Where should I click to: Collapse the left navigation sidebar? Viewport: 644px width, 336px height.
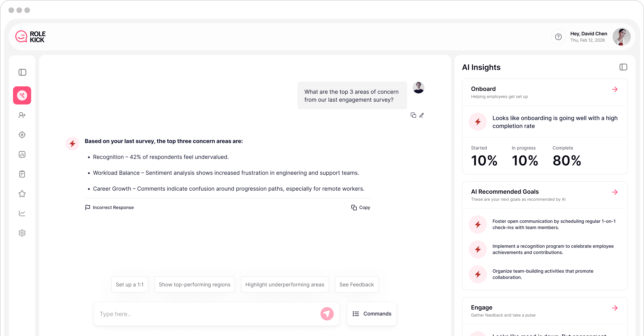point(22,72)
